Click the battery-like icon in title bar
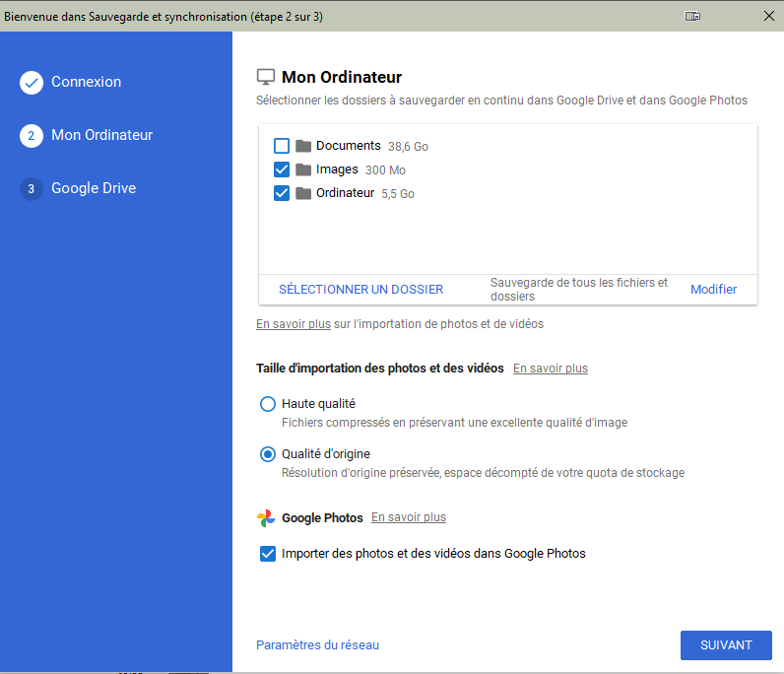The width and height of the screenshot is (784, 674). pos(692,16)
